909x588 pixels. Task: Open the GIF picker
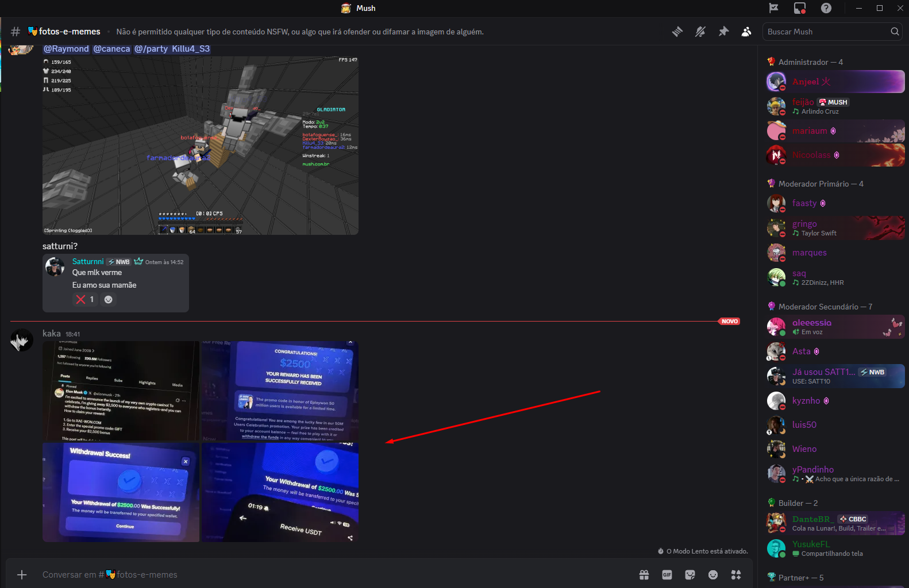tap(667, 575)
